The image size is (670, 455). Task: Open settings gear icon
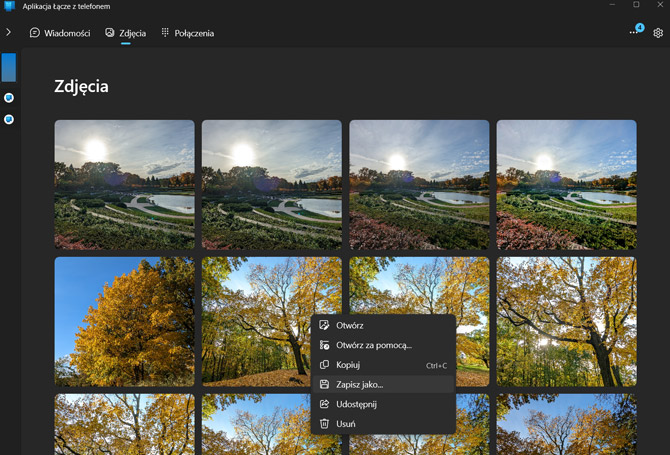pos(658,33)
